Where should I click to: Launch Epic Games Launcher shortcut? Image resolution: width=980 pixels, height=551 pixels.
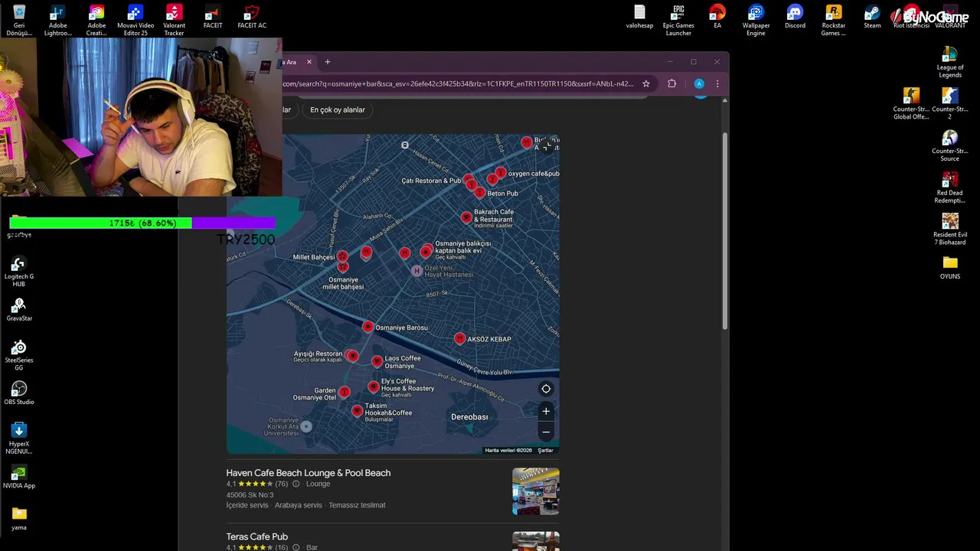click(678, 20)
